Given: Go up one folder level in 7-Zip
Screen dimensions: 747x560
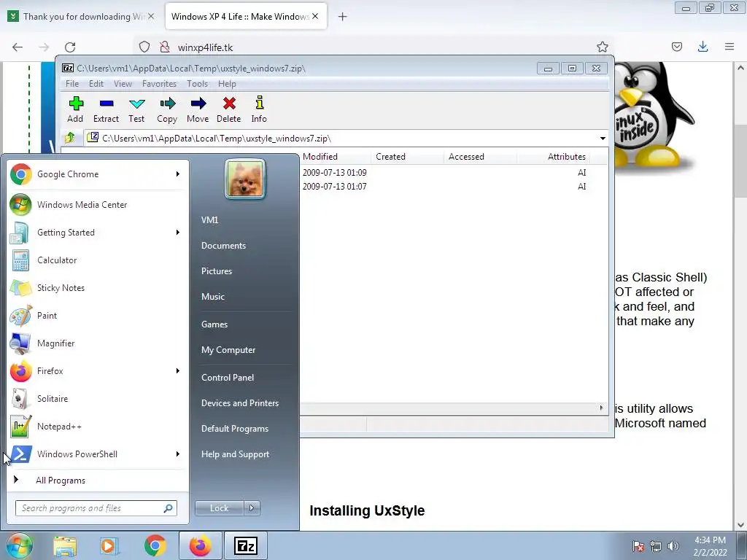Looking at the screenshot, I should click(x=70, y=138).
